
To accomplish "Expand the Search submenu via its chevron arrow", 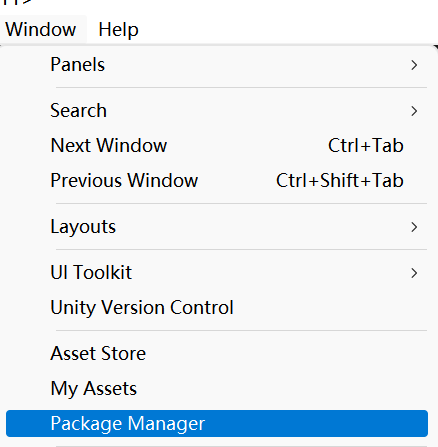I will (414, 111).
